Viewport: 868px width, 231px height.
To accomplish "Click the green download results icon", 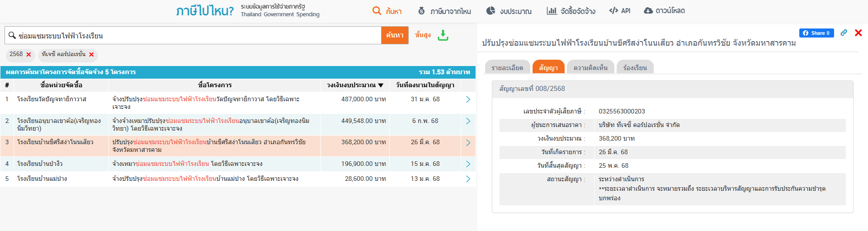I will [443, 35].
